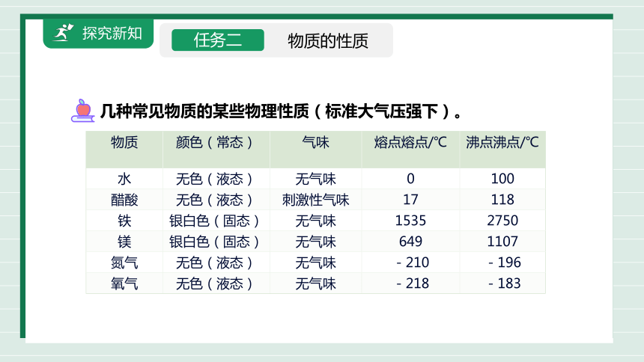The image size is (644, 362).
Task: Click the 颜色（常态） column header
Action: point(216,142)
